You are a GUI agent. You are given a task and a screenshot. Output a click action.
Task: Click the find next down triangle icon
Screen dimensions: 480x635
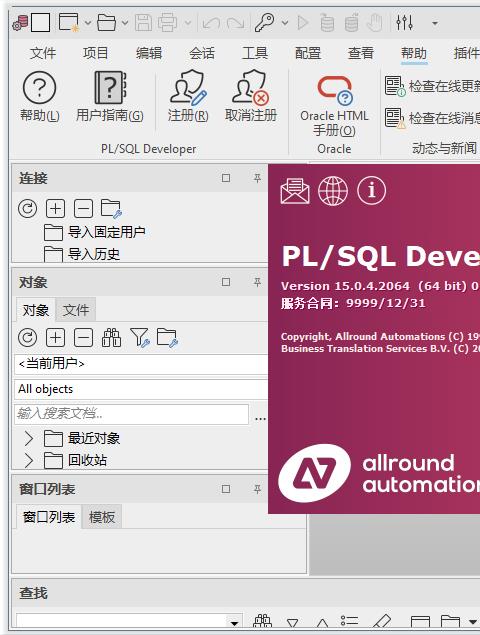[292, 623]
